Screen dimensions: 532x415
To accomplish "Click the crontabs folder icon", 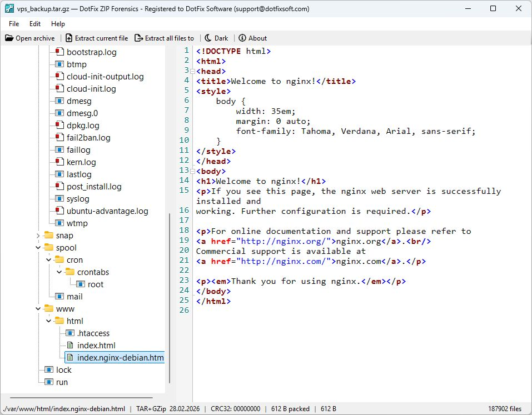I will [x=70, y=272].
